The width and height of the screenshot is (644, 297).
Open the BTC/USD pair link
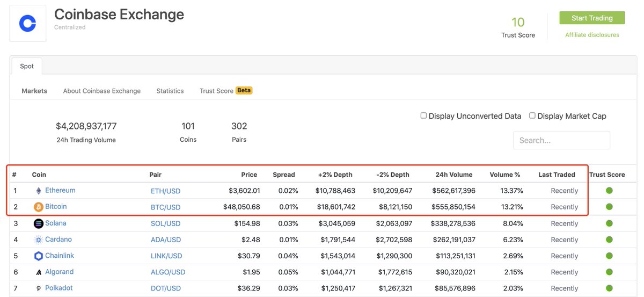click(165, 207)
